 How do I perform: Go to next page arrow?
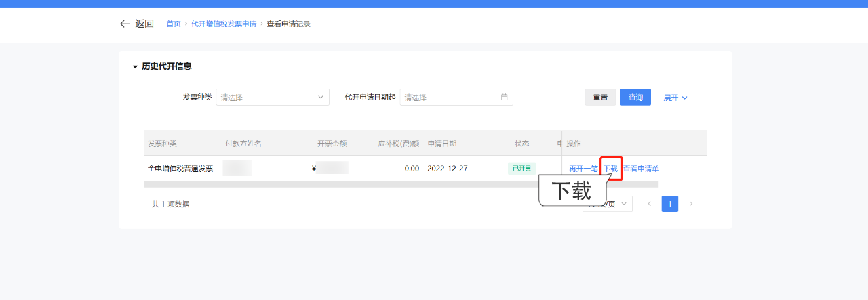pos(691,204)
